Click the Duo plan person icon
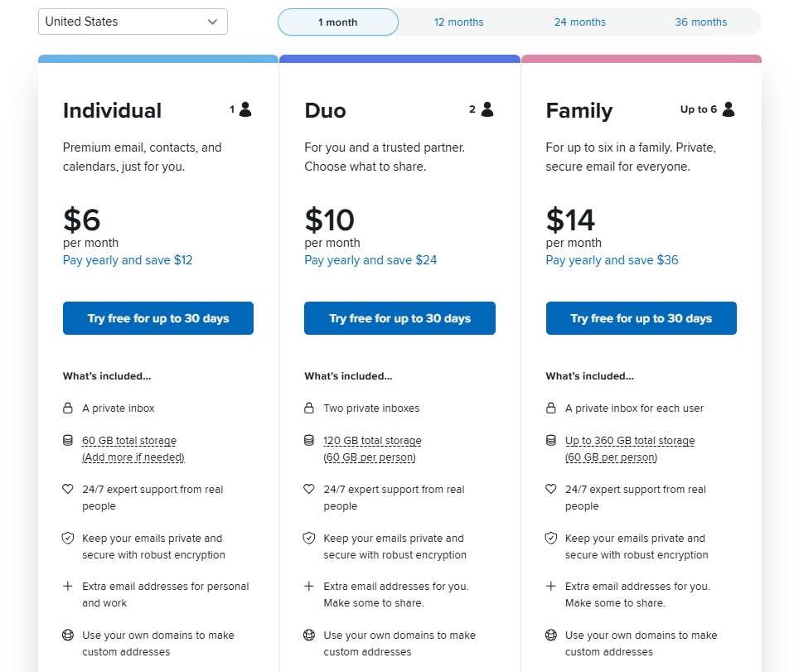The height and width of the screenshot is (672, 794). pyautogui.click(x=487, y=109)
